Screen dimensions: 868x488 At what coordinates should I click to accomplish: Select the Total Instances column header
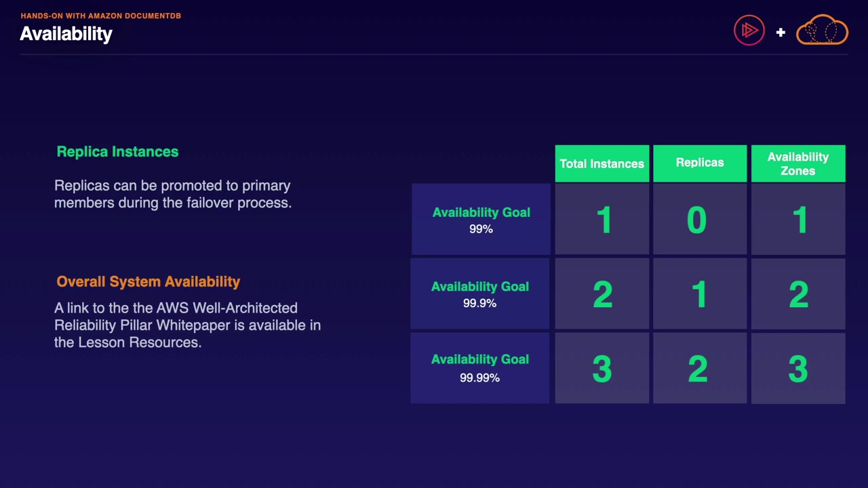click(601, 164)
